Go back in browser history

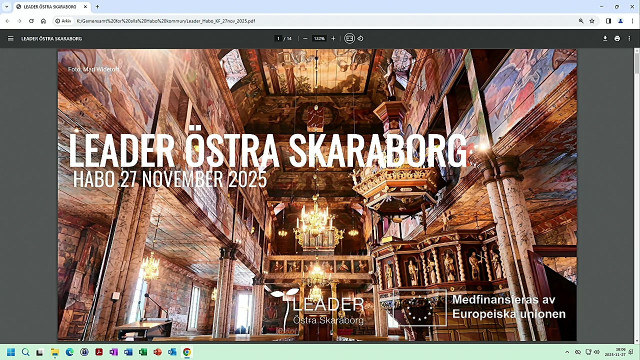7,21
